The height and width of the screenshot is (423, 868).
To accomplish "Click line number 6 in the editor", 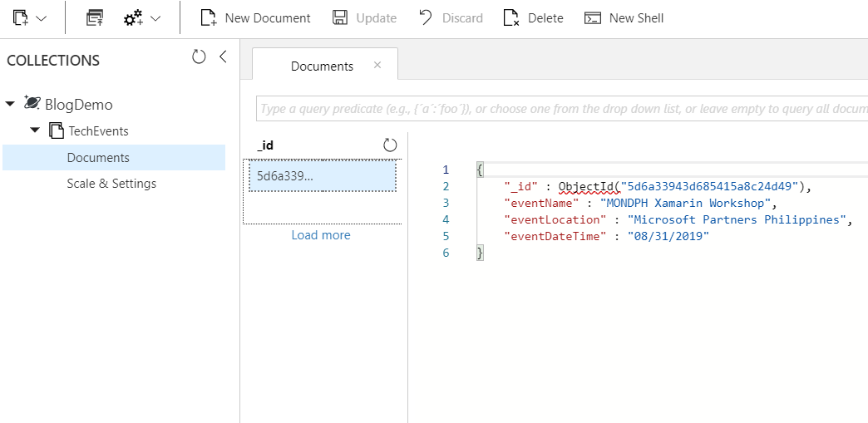I will [446, 253].
